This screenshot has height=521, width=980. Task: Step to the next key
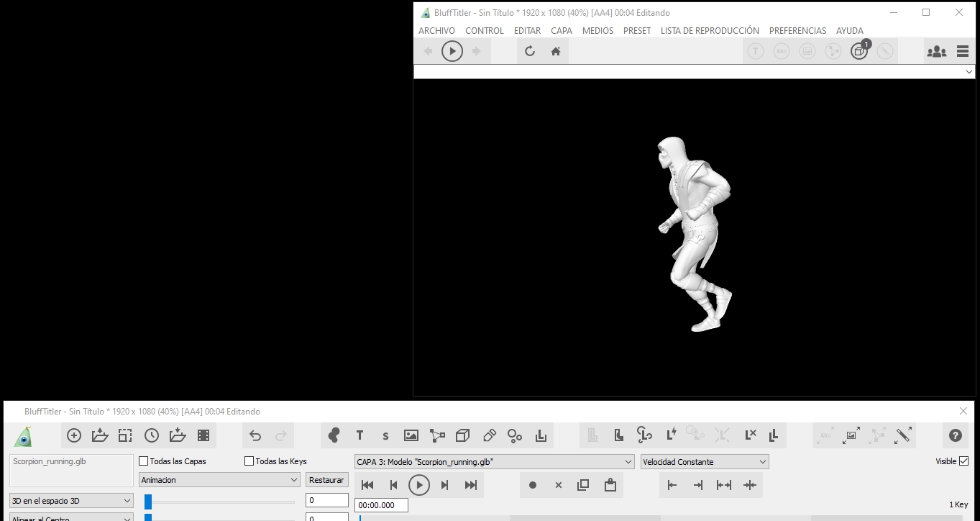coord(445,485)
